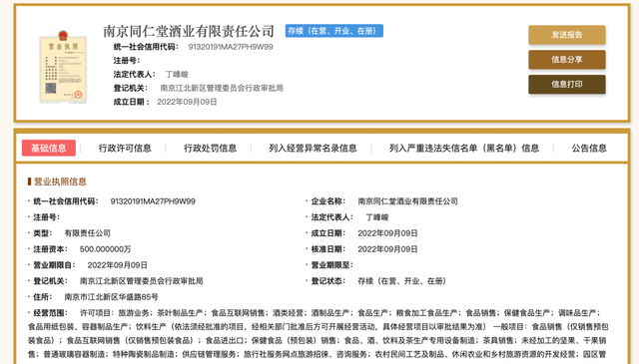Click 营业期限自 value 2022年09月09日

(x=118, y=265)
